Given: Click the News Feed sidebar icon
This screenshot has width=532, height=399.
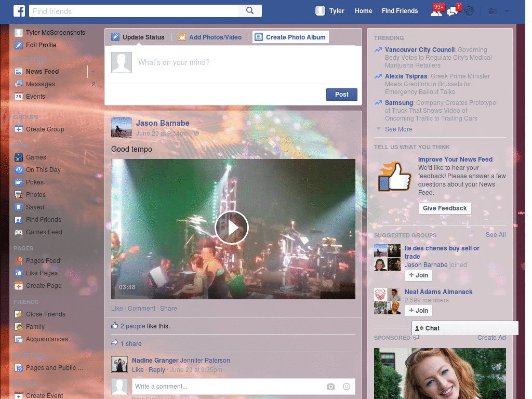Looking at the screenshot, I should pyautogui.click(x=19, y=72).
